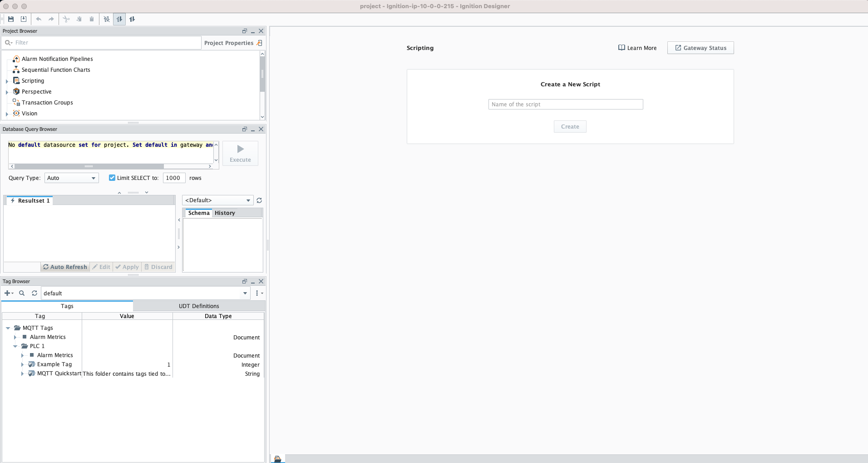868x463 pixels.
Task: Enable read/write communication mode in toolbar
Action: [x=132, y=19]
